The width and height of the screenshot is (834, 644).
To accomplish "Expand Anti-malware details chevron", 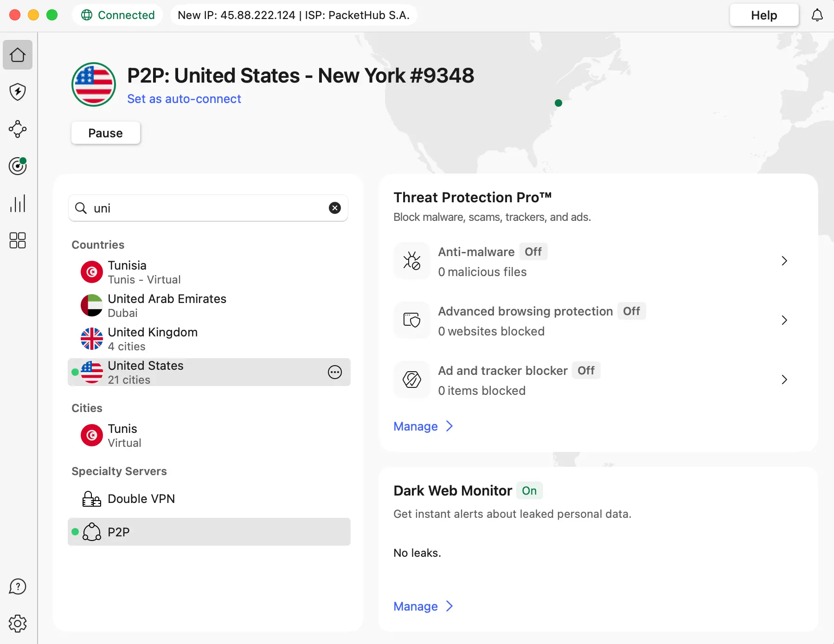I will [x=784, y=261].
